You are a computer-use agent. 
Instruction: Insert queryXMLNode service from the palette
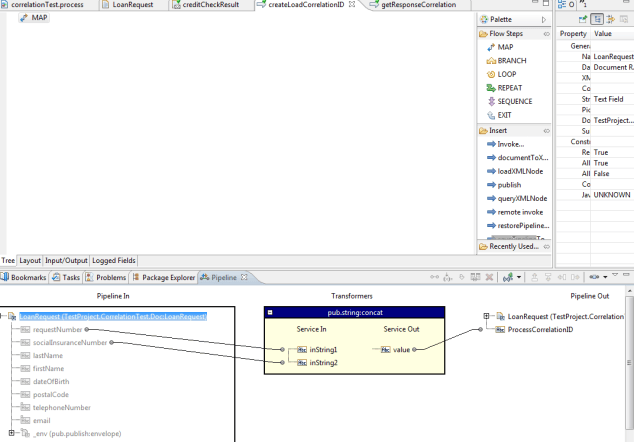(517, 199)
